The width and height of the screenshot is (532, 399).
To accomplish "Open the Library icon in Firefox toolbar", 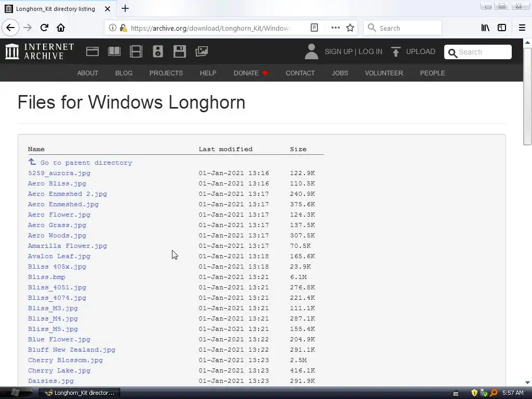I will (x=485, y=28).
